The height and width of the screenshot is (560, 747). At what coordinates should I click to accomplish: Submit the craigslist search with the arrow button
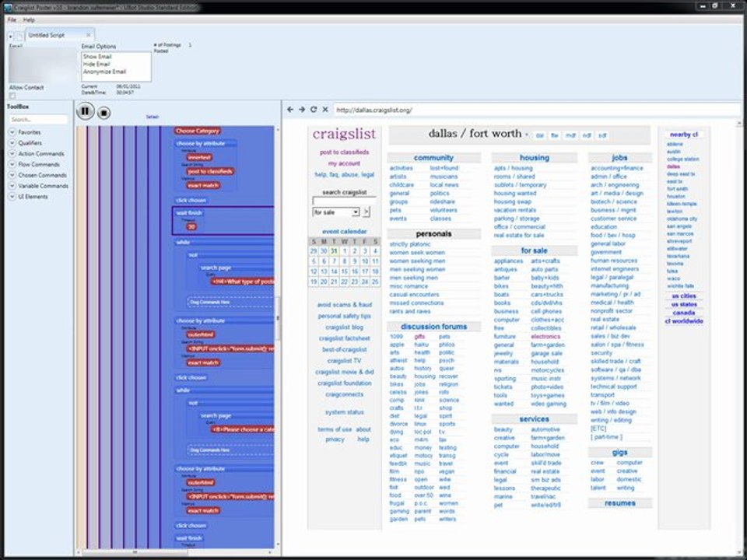point(366,212)
